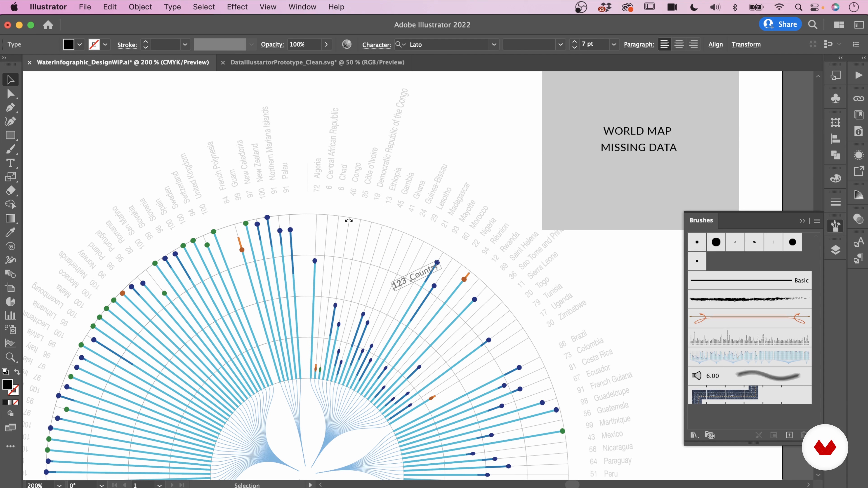The width and height of the screenshot is (868, 488).
Task: Open the Character panel link
Action: point(376,45)
